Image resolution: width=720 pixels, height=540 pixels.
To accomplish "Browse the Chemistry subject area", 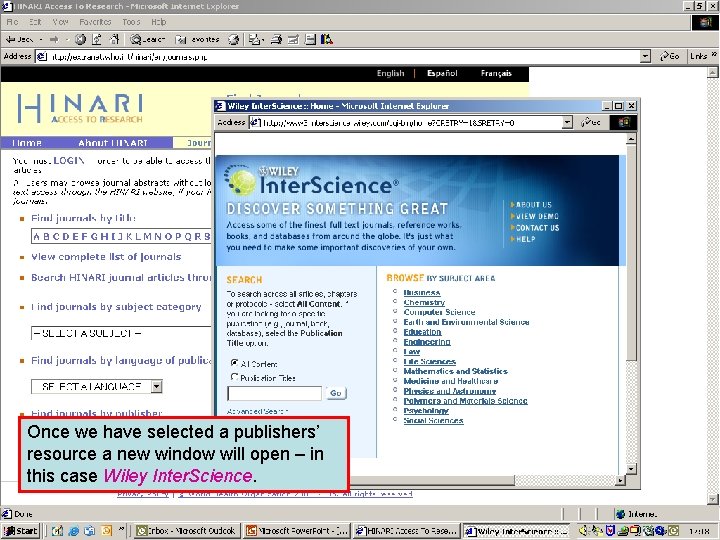I will coord(424,302).
